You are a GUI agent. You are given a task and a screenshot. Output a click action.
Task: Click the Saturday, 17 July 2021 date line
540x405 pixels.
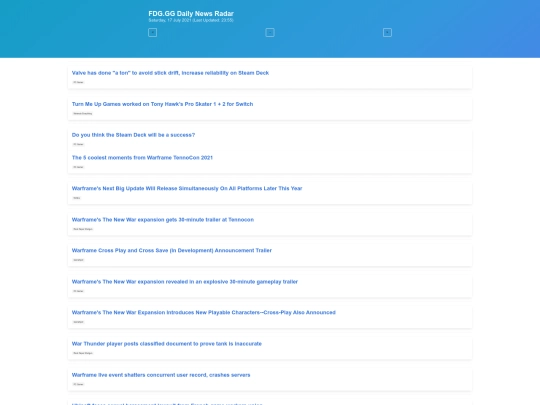coord(191,20)
